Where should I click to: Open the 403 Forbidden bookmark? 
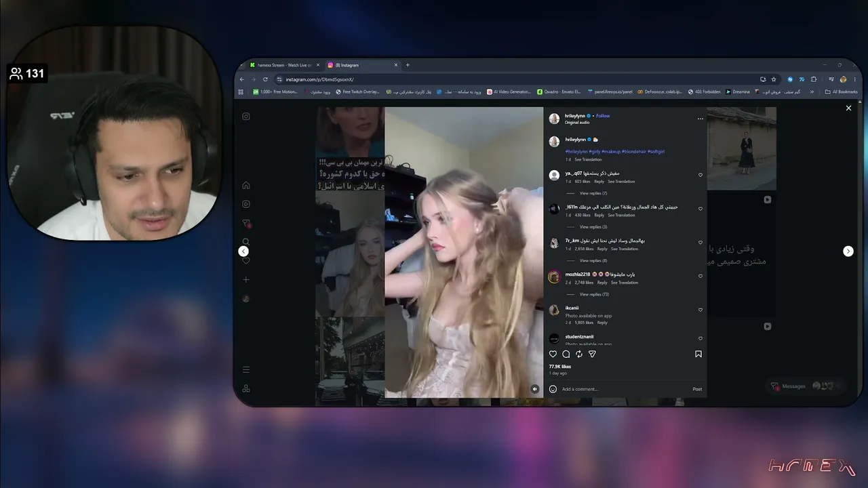click(x=704, y=91)
